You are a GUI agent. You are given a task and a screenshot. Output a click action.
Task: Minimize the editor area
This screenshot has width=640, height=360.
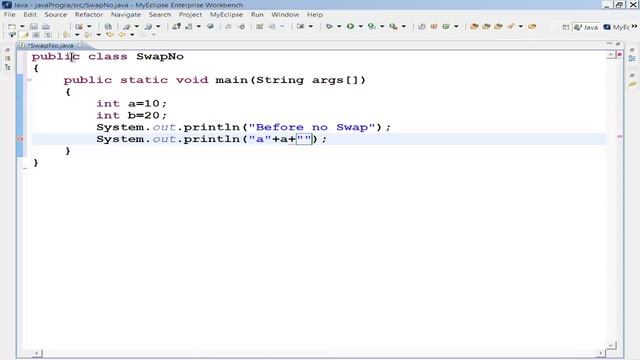609,43
